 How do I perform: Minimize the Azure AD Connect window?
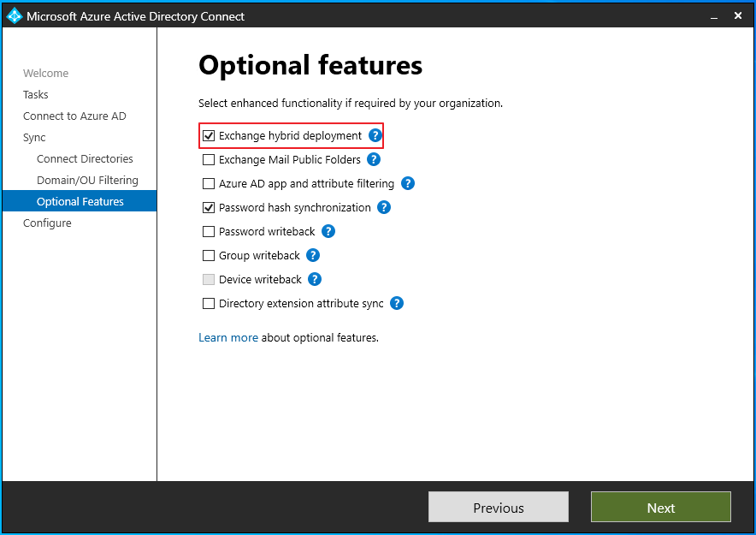(x=714, y=16)
